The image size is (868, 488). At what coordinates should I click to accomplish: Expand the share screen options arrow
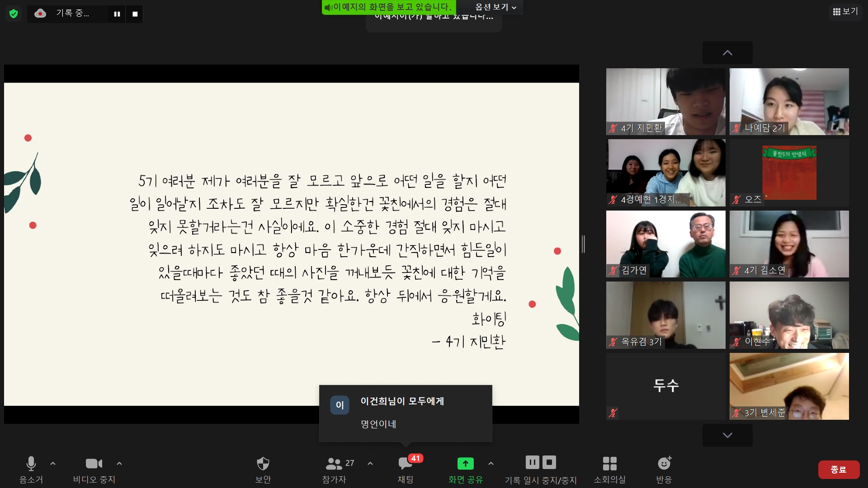click(491, 464)
